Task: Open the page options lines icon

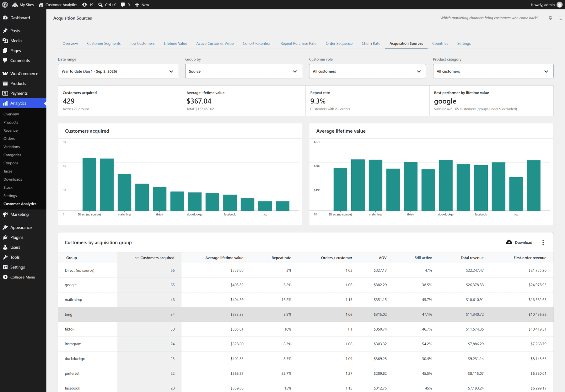Action: [560, 18]
